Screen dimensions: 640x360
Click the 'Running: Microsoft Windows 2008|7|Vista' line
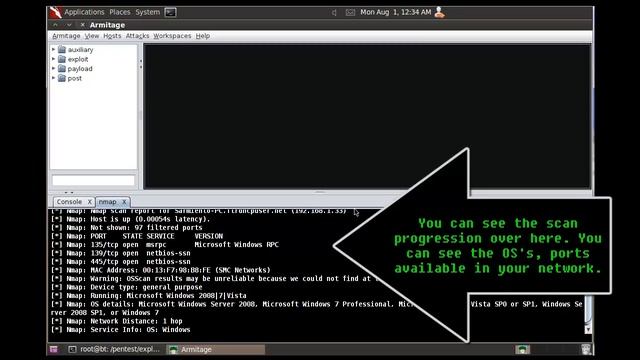pyautogui.click(x=149, y=296)
